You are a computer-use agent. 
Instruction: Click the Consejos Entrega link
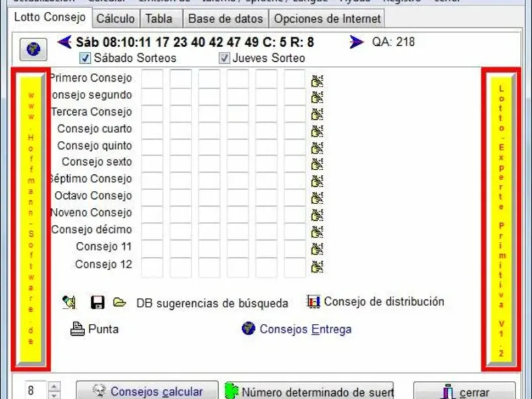pos(305,329)
